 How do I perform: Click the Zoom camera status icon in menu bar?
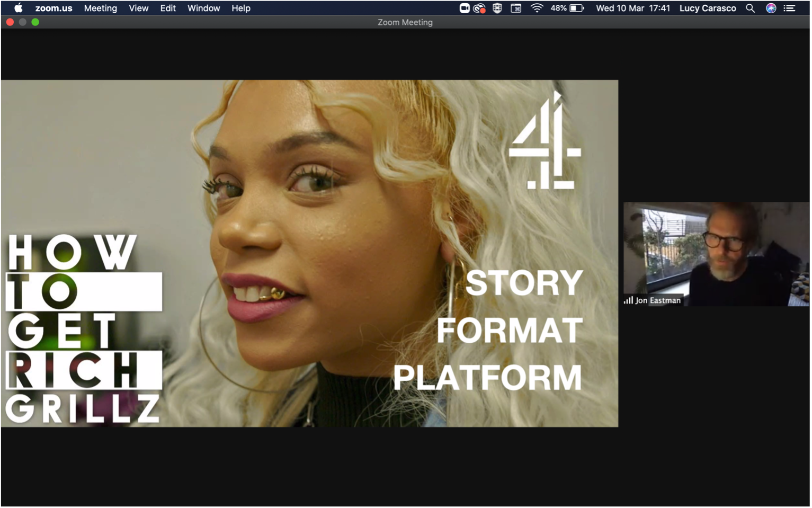(x=464, y=8)
